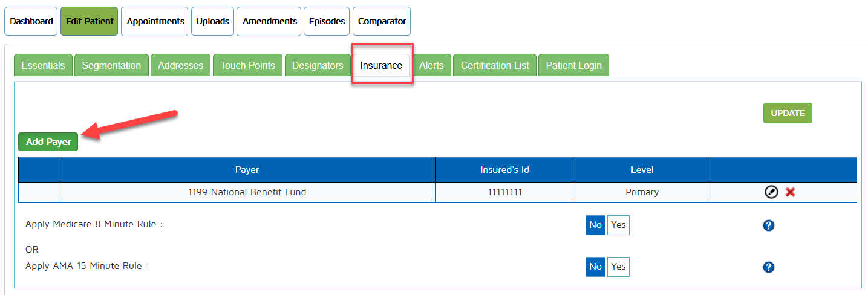The height and width of the screenshot is (295, 868).
Task: Select the 1199 National Benefit Fund row
Action: (x=247, y=192)
